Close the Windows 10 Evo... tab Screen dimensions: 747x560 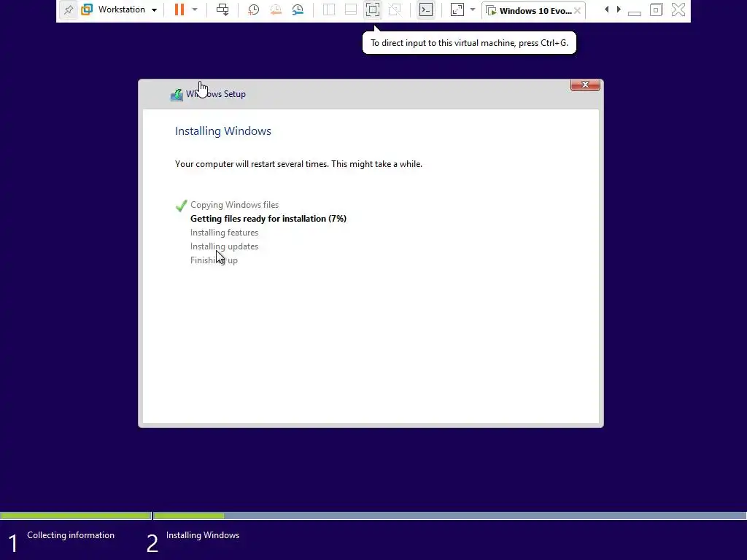[578, 10]
